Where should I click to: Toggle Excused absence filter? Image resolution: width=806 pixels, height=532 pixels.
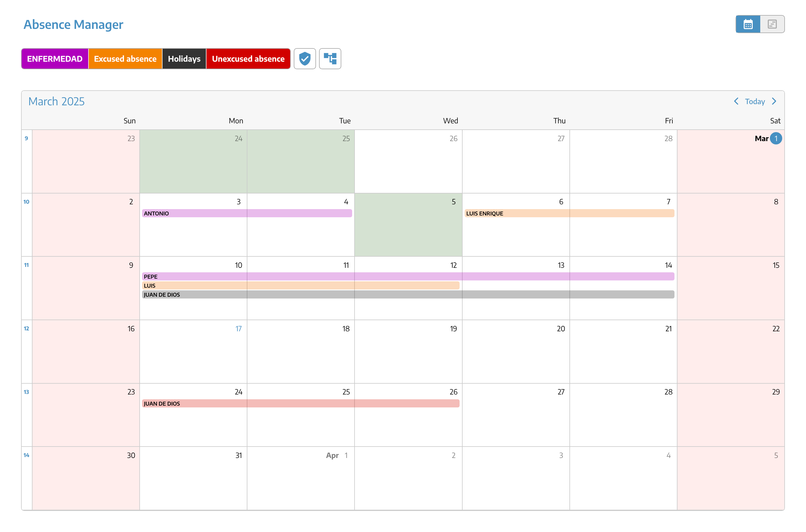(x=125, y=59)
